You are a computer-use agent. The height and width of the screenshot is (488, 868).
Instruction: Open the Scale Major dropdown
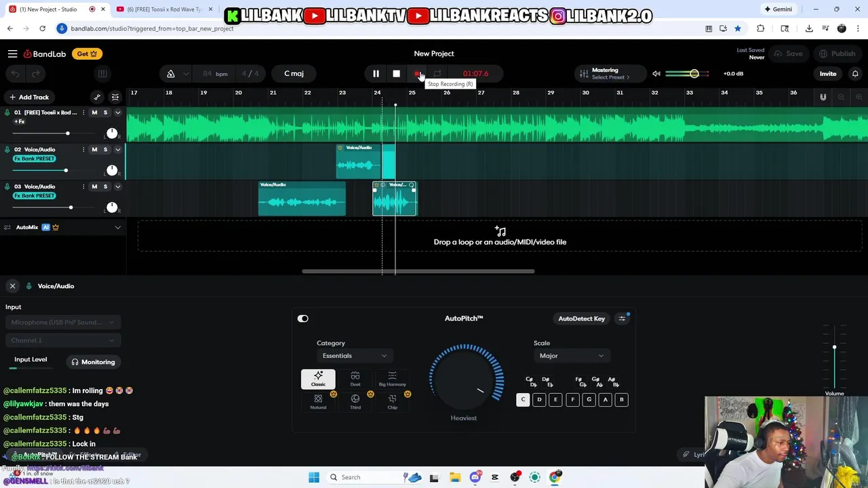pos(571,356)
